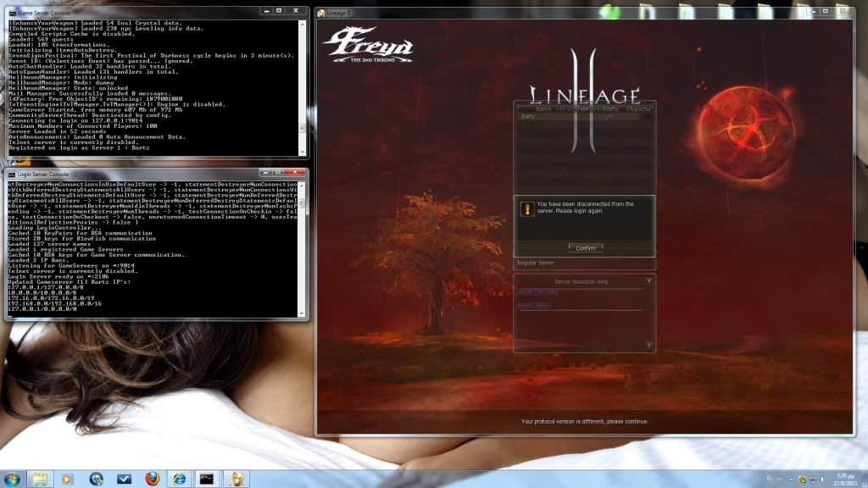This screenshot has width=868, height=488.
Task: Open the Server Concepts help link
Action: 537,292
